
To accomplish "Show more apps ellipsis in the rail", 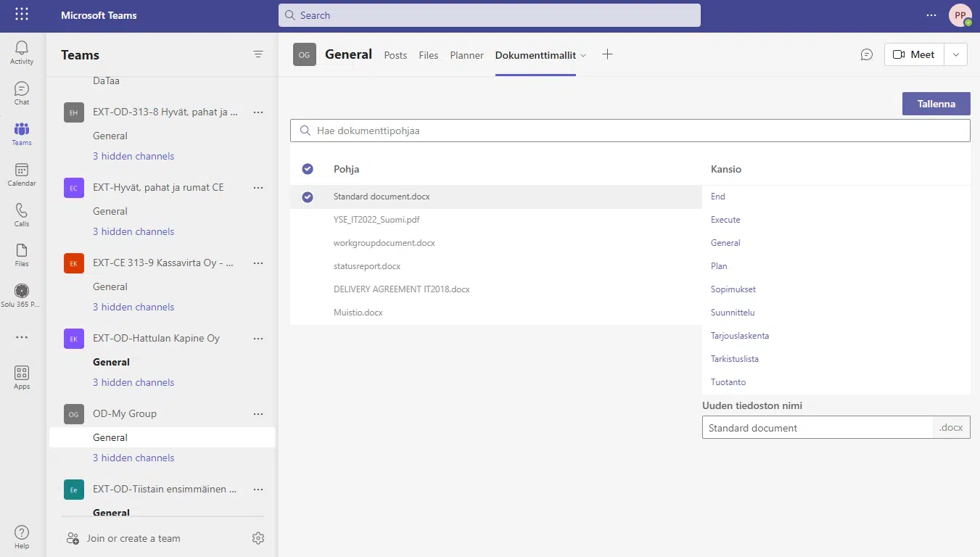I will tap(22, 337).
